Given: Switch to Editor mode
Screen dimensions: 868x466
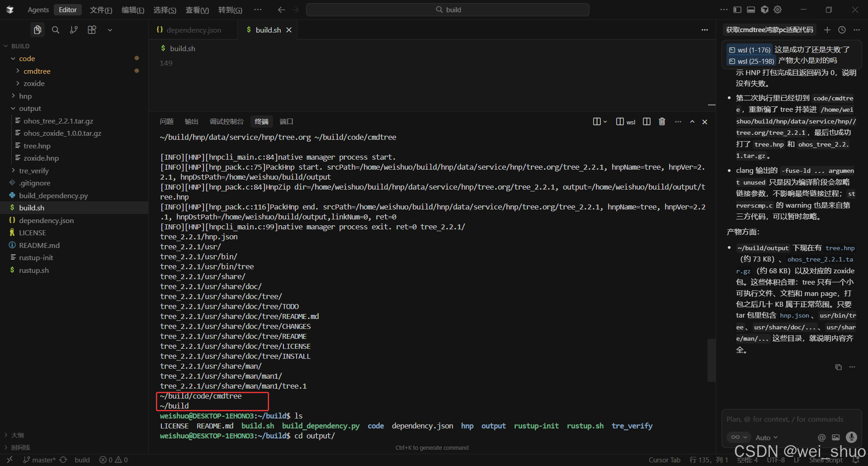Looking at the screenshot, I should (x=68, y=10).
